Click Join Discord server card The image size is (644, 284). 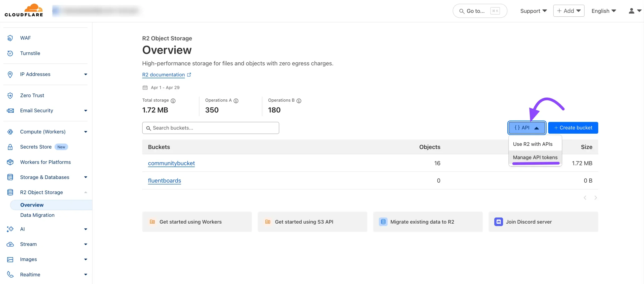click(543, 222)
